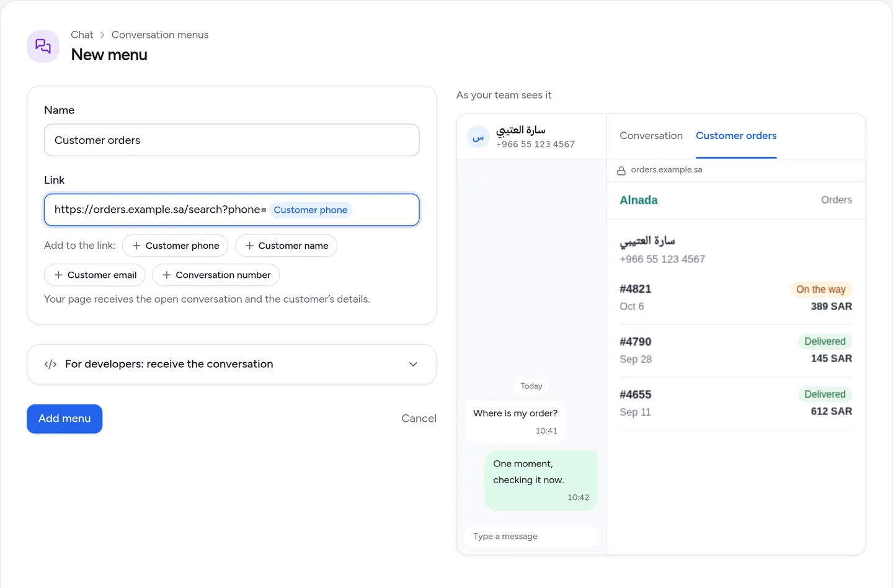The image size is (893, 588).
Task: Click the Sep 11 order date
Action: (x=635, y=412)
